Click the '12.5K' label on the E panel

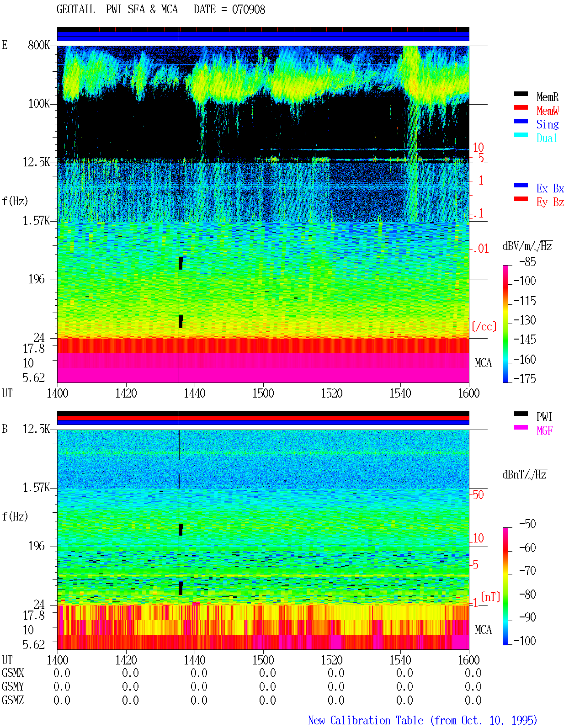36,162
